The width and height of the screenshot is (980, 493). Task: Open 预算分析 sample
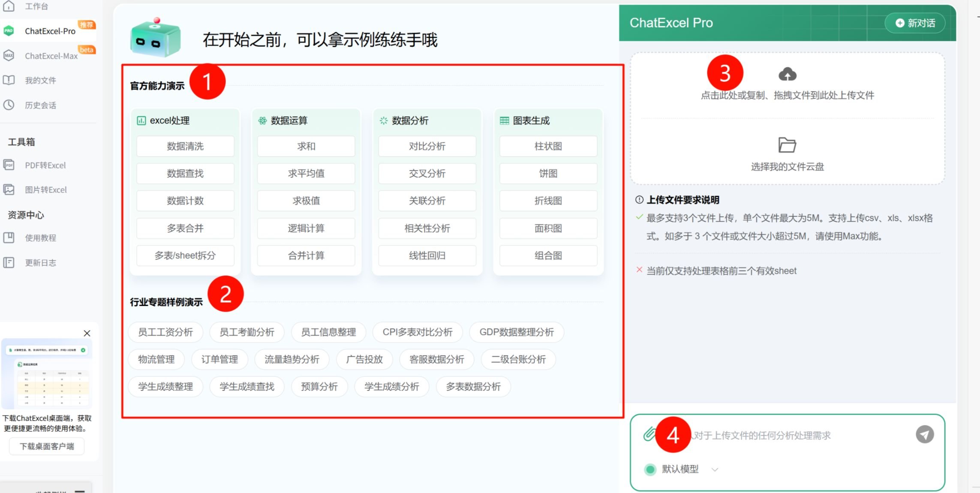[x=319, y=387]
